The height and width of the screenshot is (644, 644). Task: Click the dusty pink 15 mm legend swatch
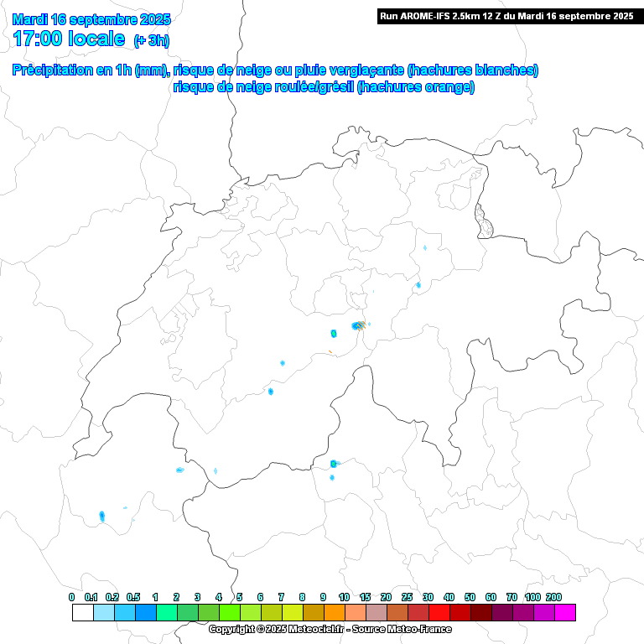point(377,612)
